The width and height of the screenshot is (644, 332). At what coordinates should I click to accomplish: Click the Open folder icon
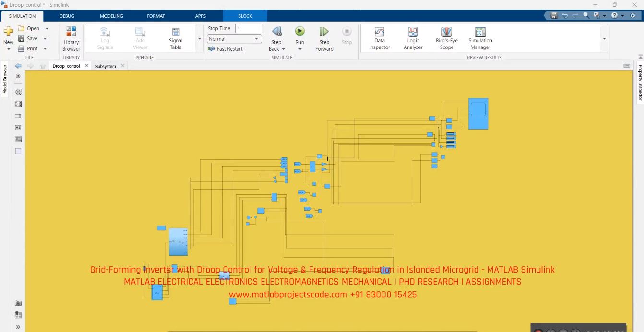[21, 28]
